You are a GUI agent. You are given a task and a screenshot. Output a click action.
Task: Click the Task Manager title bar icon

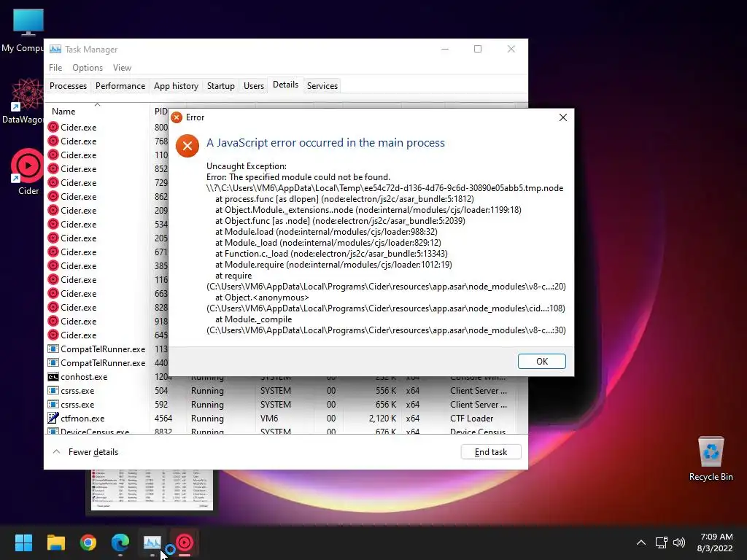pyautogui.click(x=55, y=49)
